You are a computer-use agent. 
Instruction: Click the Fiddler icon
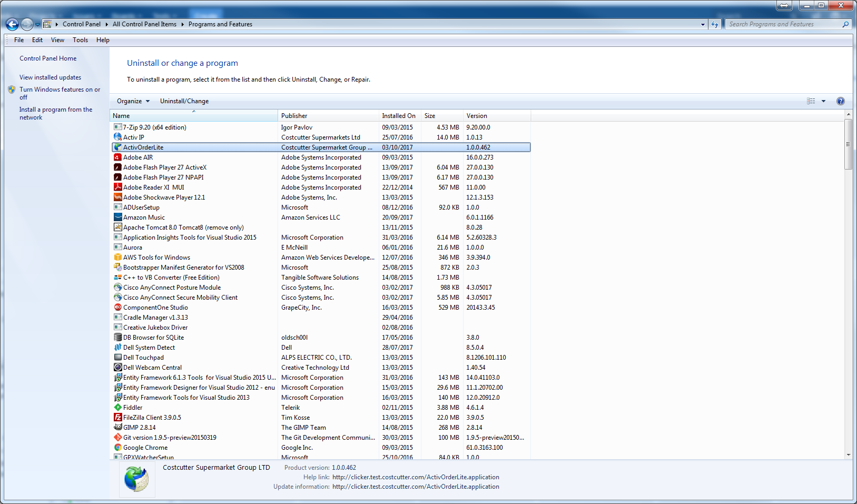tap(118, 407)
